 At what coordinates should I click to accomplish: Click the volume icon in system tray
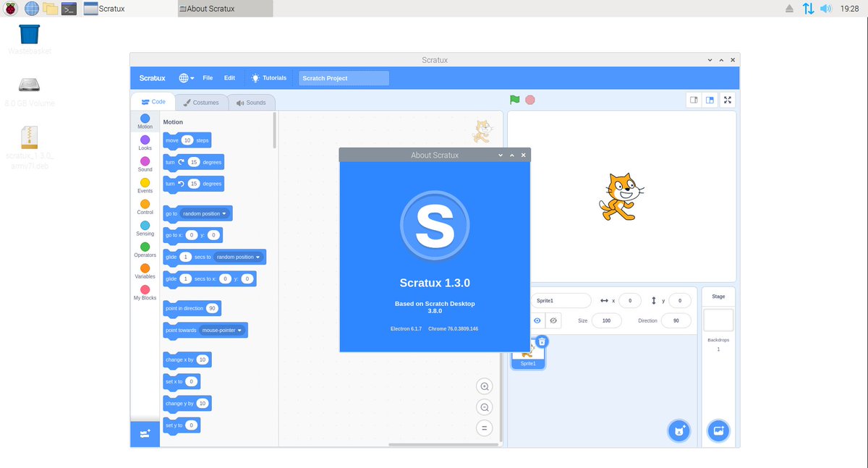tap(825, 9)
